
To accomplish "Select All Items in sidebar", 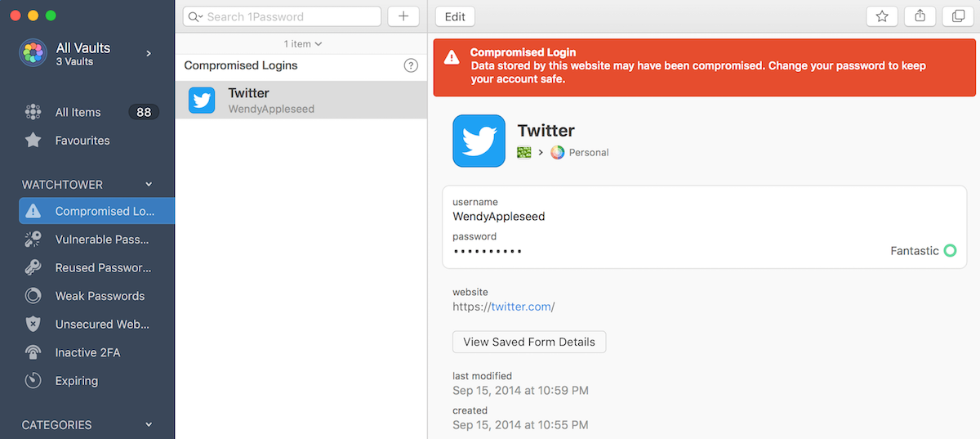I will [x=96, y=112].
